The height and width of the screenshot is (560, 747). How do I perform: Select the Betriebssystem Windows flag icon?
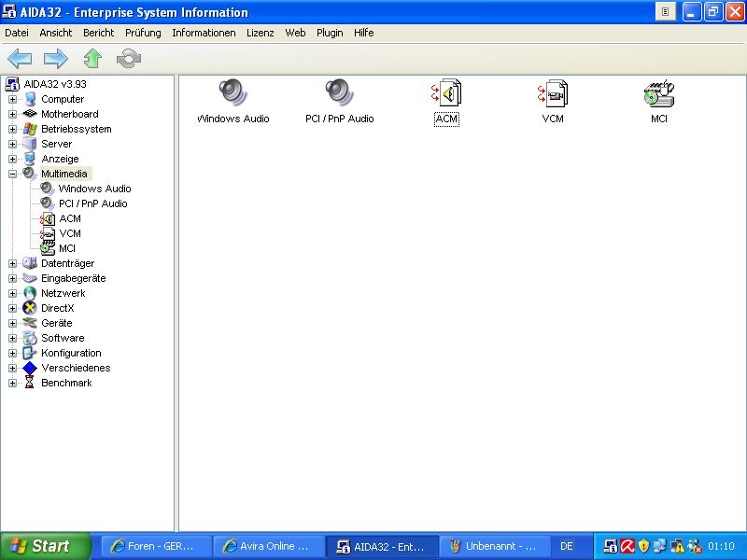pos(30,129)
